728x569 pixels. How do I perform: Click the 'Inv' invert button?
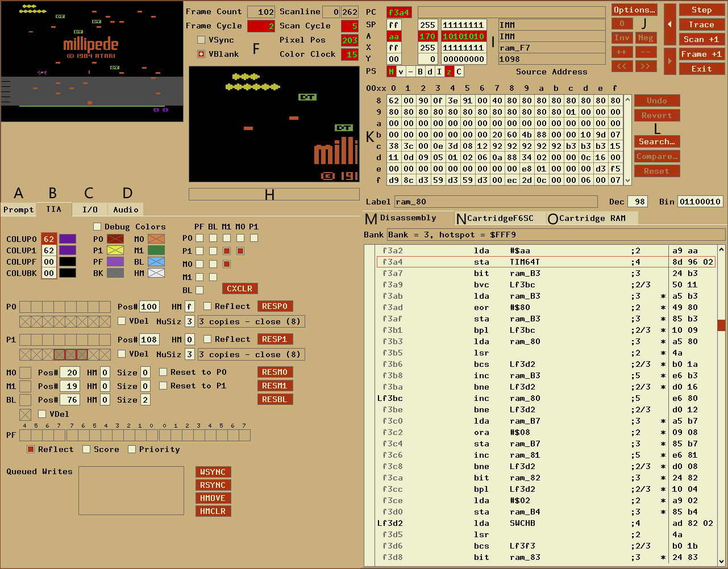(622, 37)
